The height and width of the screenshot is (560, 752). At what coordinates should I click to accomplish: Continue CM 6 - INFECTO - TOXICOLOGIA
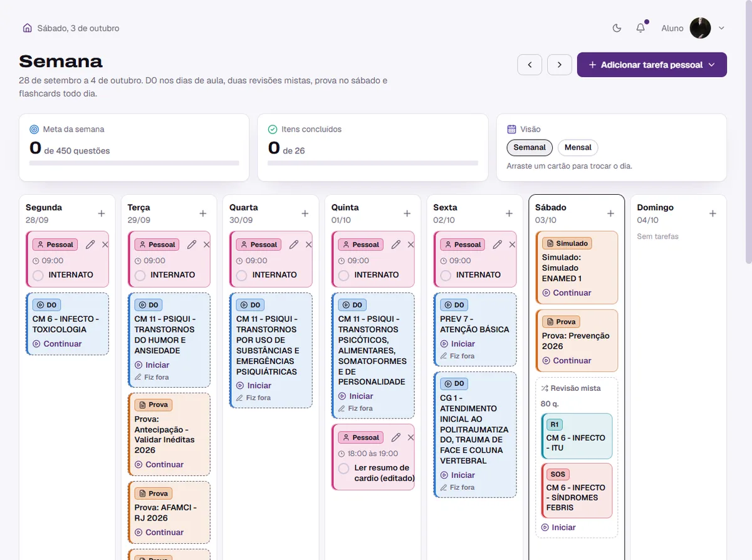(57, 344)
